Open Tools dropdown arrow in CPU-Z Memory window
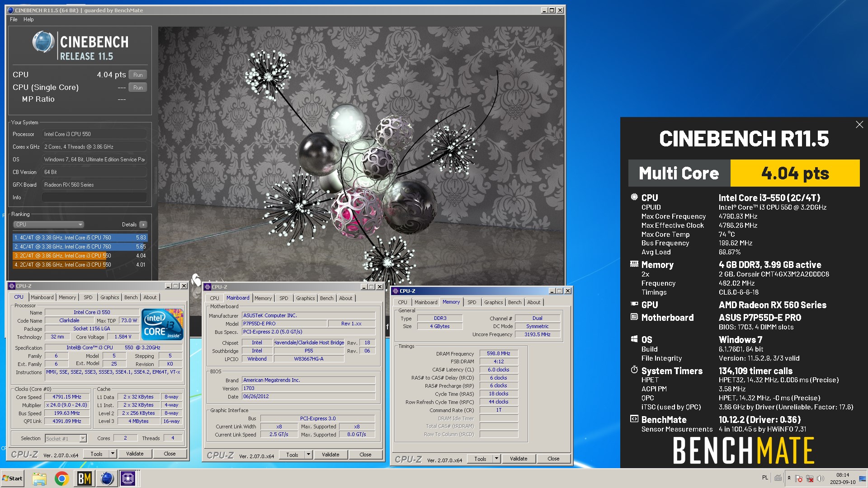 pos(496,459)
